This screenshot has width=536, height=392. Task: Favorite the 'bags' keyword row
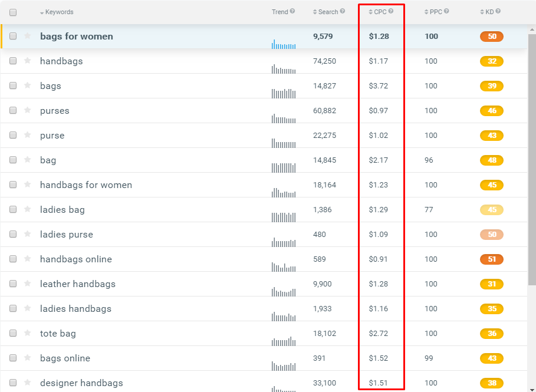28,85
